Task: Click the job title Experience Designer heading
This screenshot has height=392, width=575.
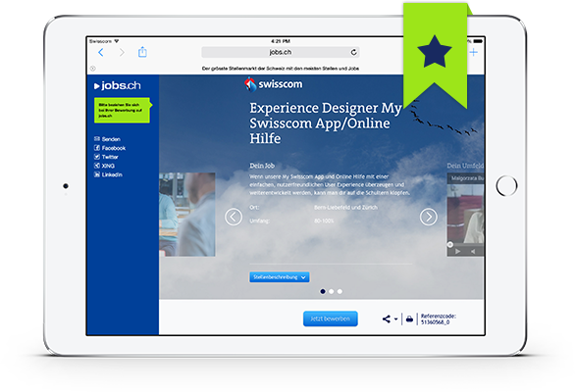Action: [x=326, y=123]
